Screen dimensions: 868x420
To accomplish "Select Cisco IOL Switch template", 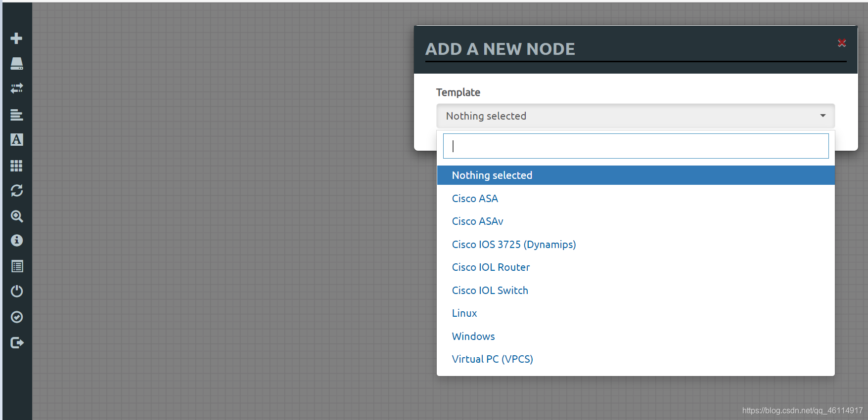I will [x=636, y=291].
